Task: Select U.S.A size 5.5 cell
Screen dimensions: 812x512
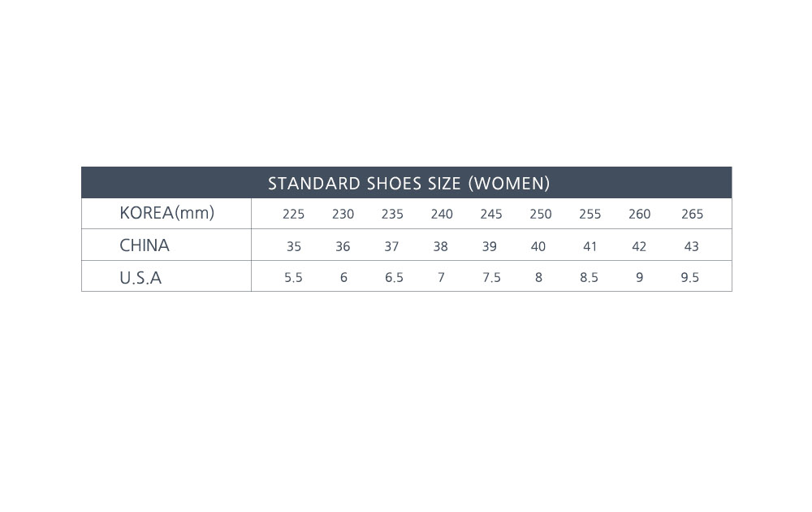Action: pos(293,278)
